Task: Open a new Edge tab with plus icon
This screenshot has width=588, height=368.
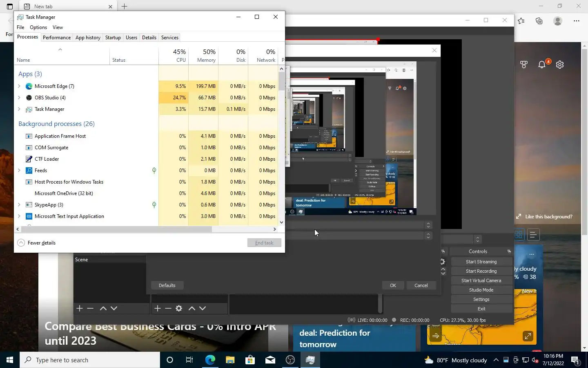Action: pos(125,6)
